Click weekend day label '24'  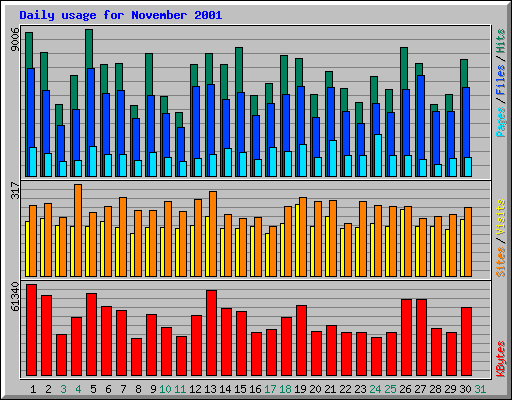coord(375,389)
